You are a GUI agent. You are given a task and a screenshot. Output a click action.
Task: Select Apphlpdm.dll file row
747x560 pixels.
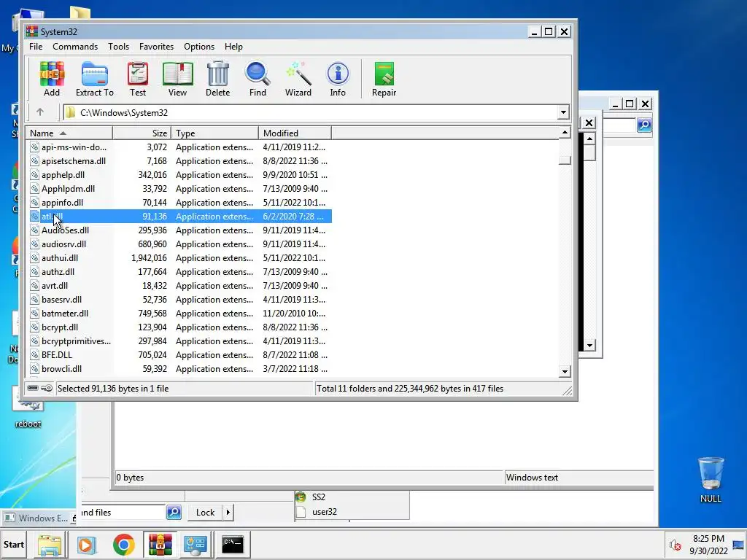[x=179, y=189]
